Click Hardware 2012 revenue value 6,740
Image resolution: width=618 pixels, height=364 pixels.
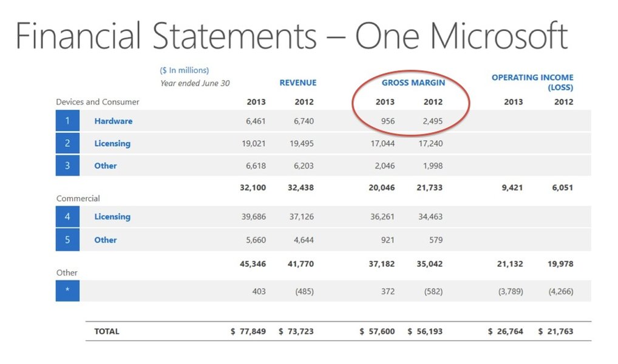pyautogui.click(x=304, y=121)
